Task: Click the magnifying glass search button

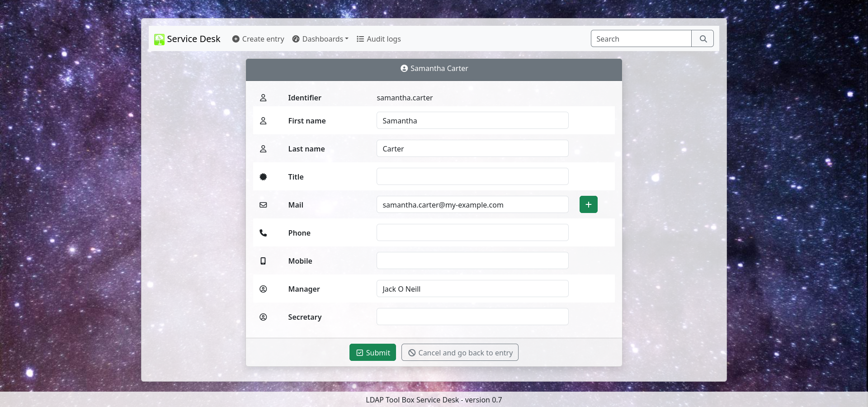Action: (703, 39)
